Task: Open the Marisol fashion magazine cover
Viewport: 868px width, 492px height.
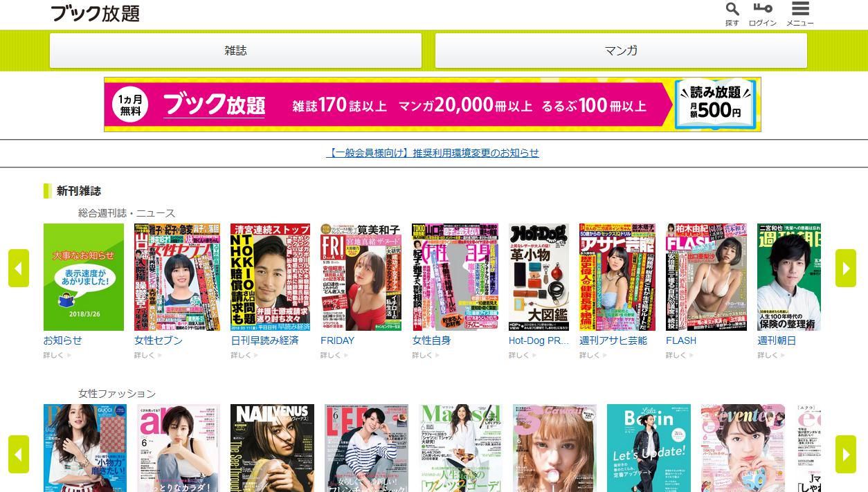Action: (x=460, y=448)
